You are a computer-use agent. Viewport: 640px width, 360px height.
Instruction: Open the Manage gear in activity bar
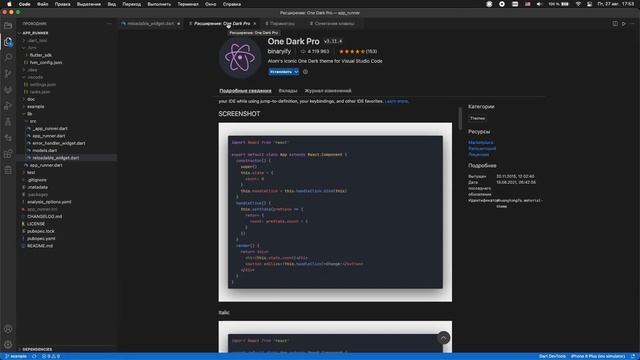[x=8, y=344]
